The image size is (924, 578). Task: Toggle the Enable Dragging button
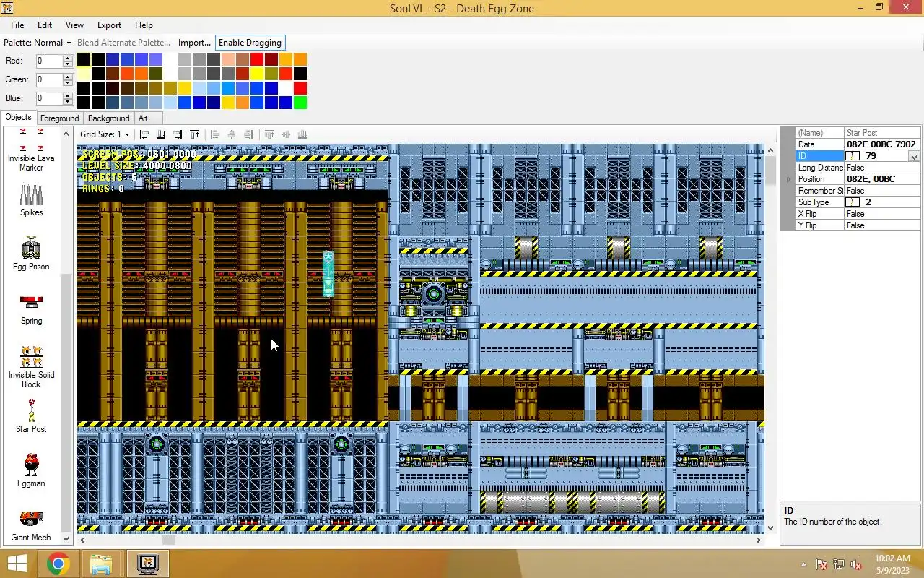point(250,43)
